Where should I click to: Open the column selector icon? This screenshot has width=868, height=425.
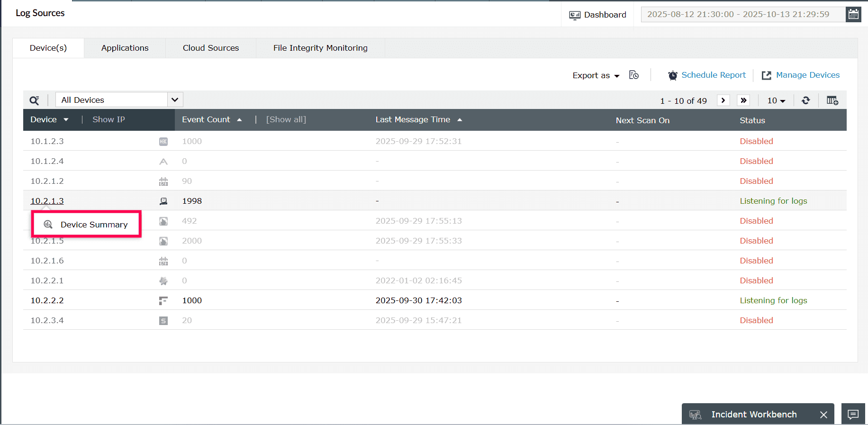[832, 100]
